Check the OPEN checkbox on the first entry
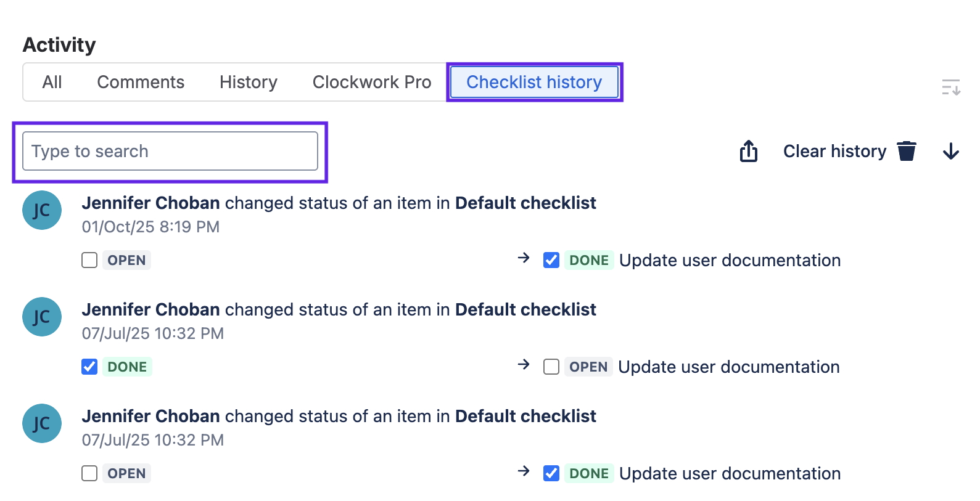The image size is (980, 501). (89, 260)
